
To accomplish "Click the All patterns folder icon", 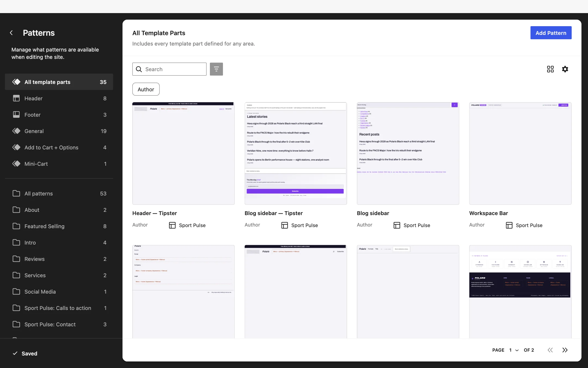I will click(16, 194).
